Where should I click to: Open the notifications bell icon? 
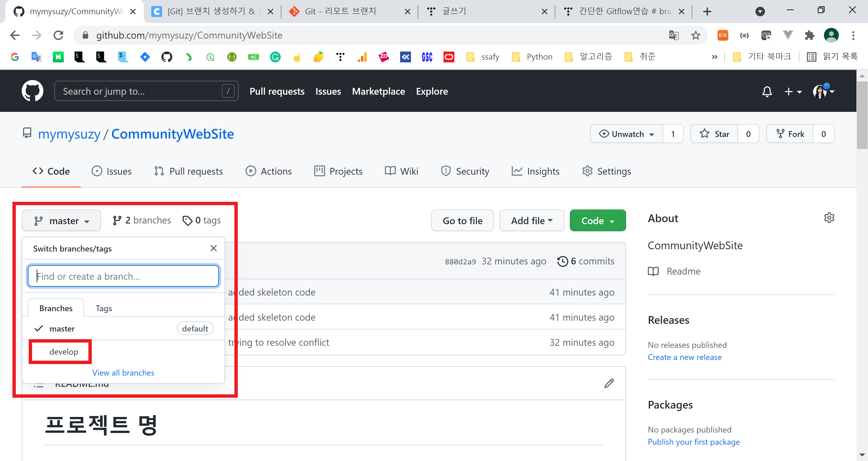coord(767,91)
